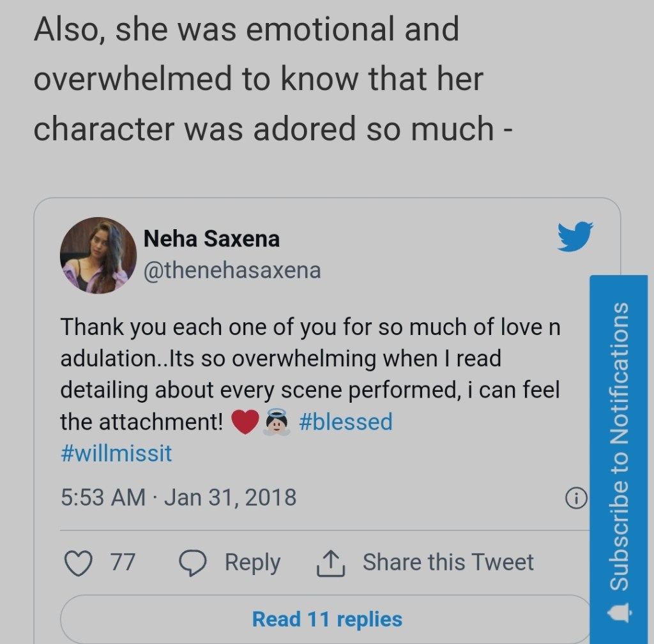Click the angel emoji in the tweet
Viewport: 654px width, 644px height.
point(276,423)
